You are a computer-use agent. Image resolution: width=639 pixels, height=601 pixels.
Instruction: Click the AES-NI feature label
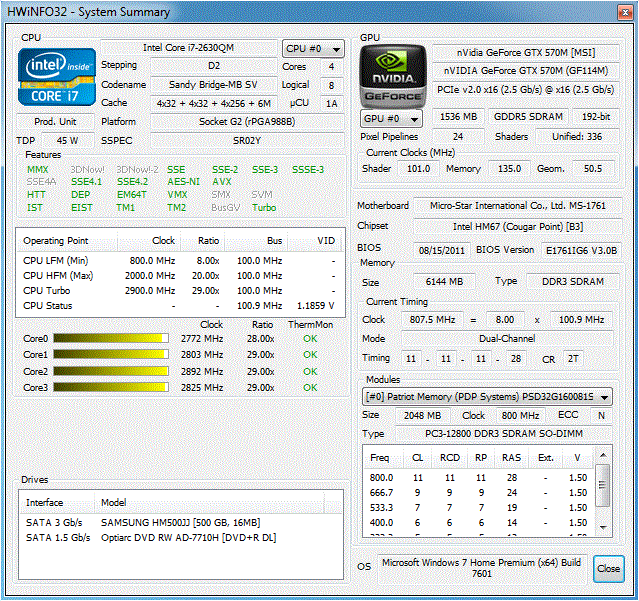pos(183,182)
